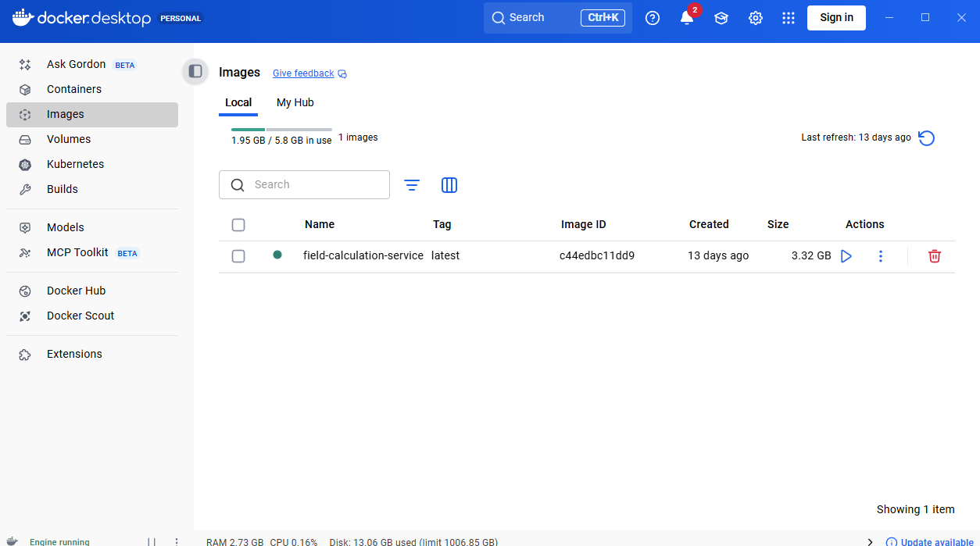Switch to the Local tab
Image resolution: width=980 pixels, height=546 pixels.
238,102
